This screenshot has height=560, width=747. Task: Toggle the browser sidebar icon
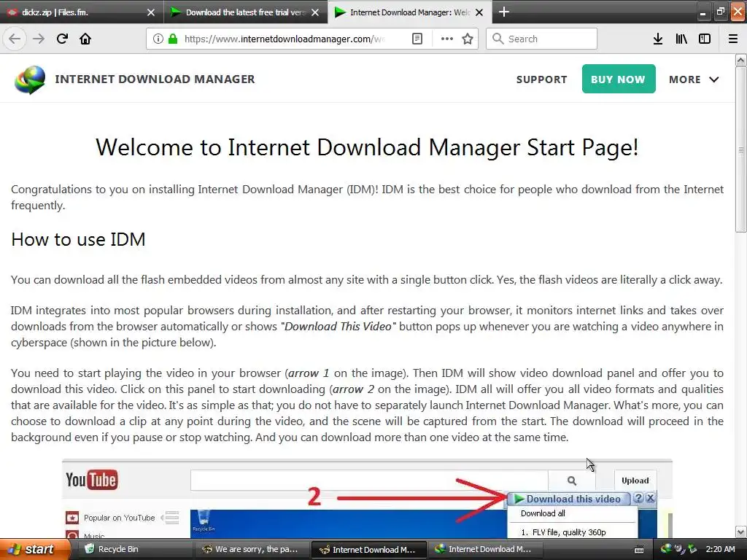(705, 39)
